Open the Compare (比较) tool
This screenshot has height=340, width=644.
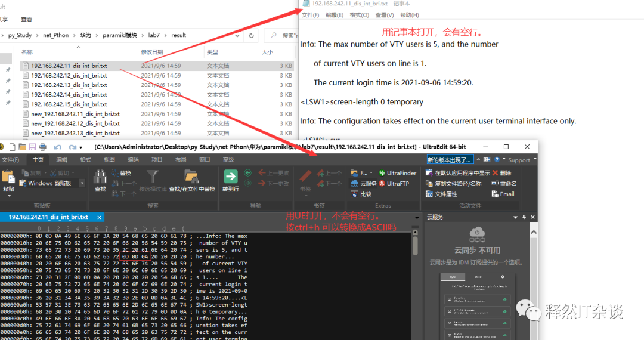point(361,194)
